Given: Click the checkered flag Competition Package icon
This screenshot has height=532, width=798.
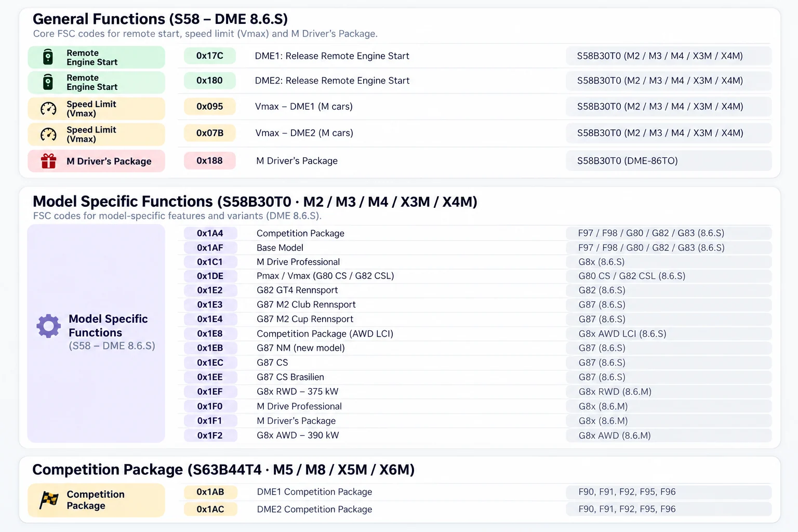Looking at the screenshot, I should (49, 500).
